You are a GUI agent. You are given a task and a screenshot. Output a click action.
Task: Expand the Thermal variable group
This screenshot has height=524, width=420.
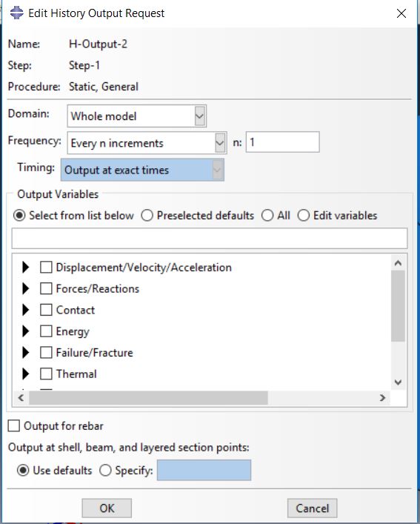25,374
